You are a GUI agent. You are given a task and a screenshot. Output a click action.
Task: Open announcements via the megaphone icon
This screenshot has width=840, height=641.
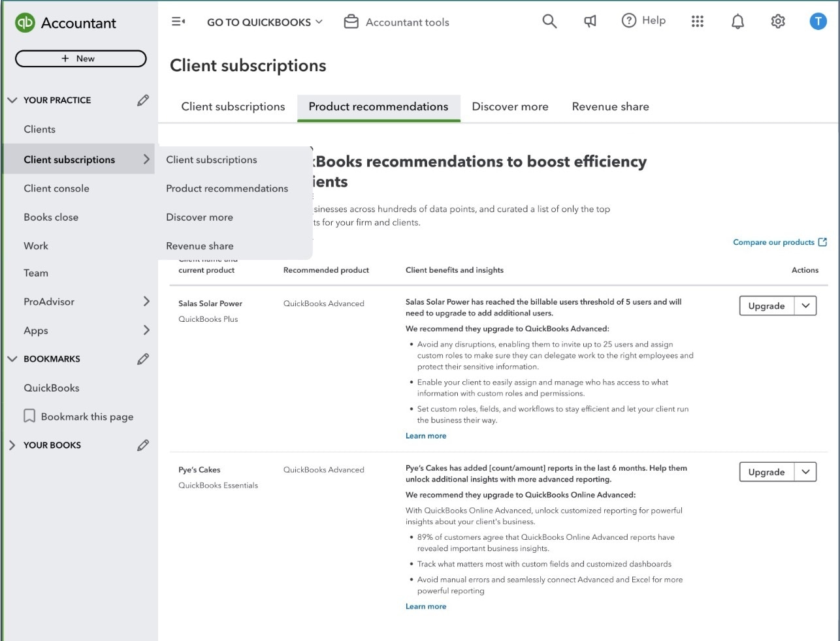(x=590, y=22)
